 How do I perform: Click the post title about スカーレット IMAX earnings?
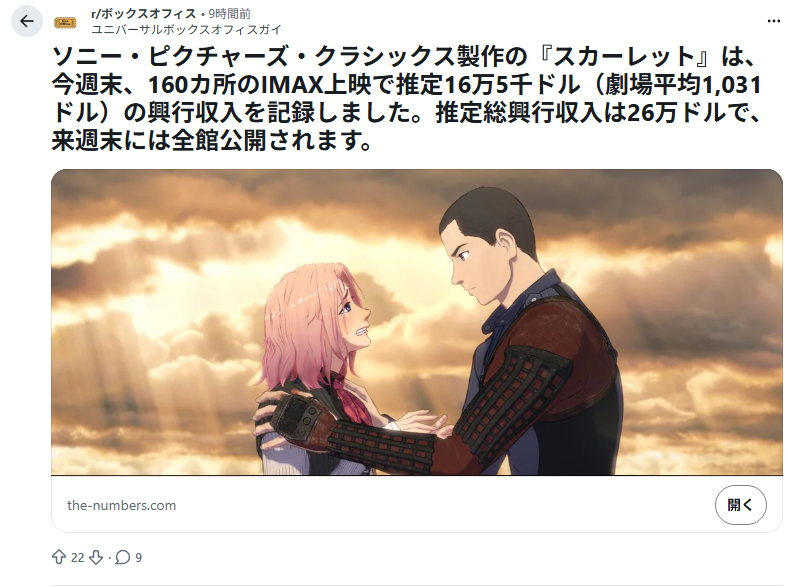(406, 98)
